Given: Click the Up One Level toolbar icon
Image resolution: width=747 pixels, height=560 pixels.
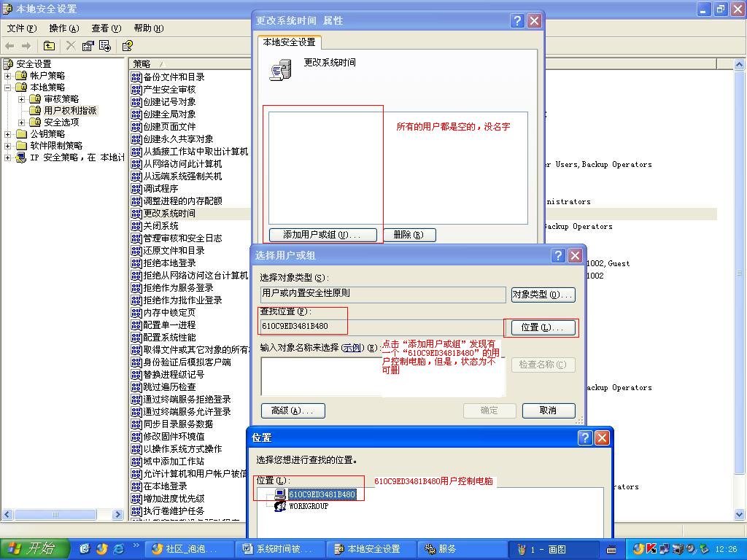Looking at the screenshot, I should 50,46.
